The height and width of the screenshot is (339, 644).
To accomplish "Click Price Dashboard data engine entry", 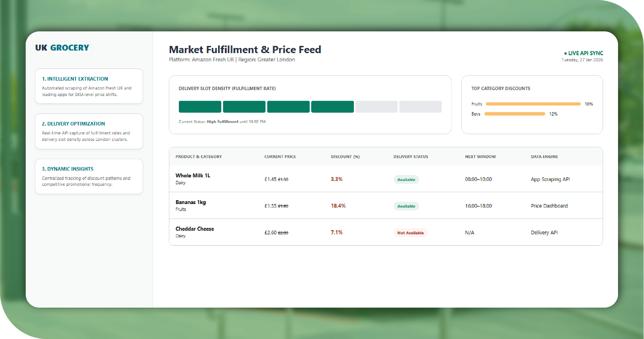I will pos(549,206).
